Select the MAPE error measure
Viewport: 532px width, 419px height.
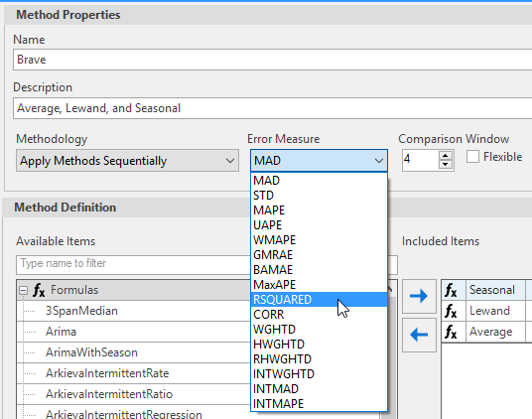[x=319, y=210]
